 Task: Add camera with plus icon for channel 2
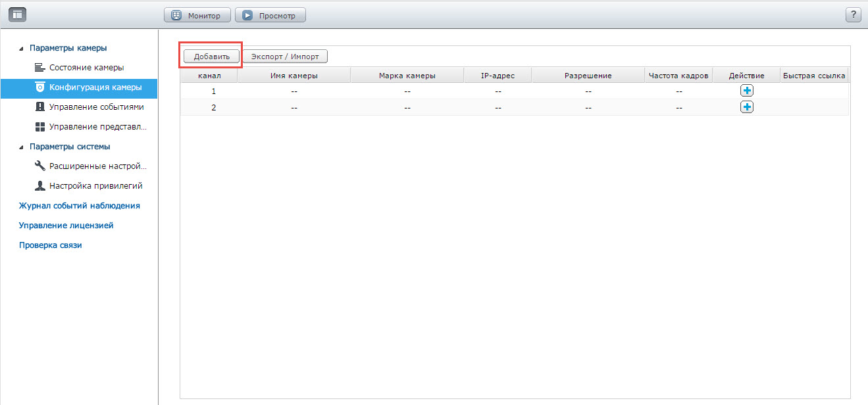747,107
